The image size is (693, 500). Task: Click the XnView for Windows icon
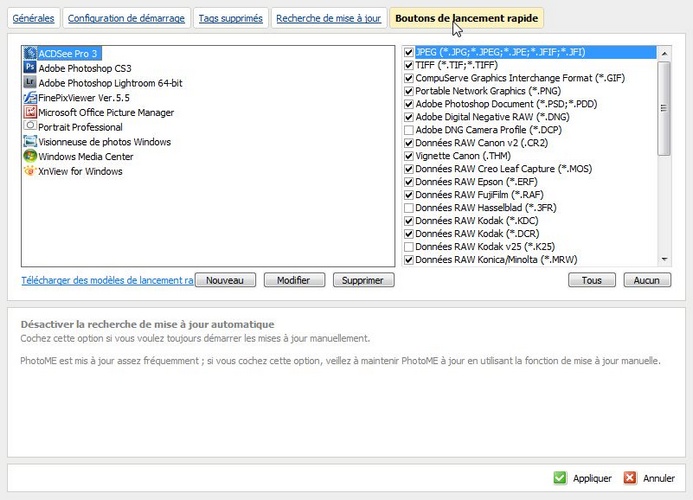(30, 171)
